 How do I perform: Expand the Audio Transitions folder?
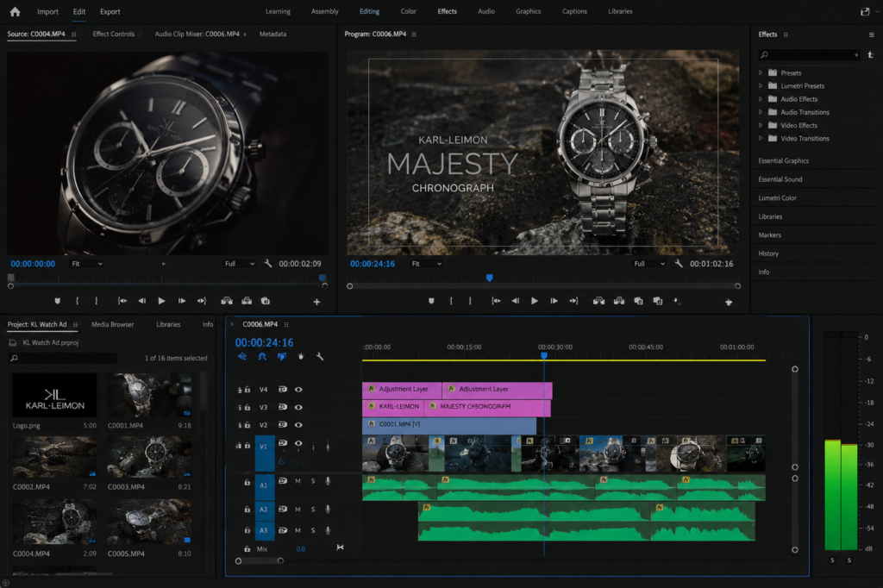761,112
